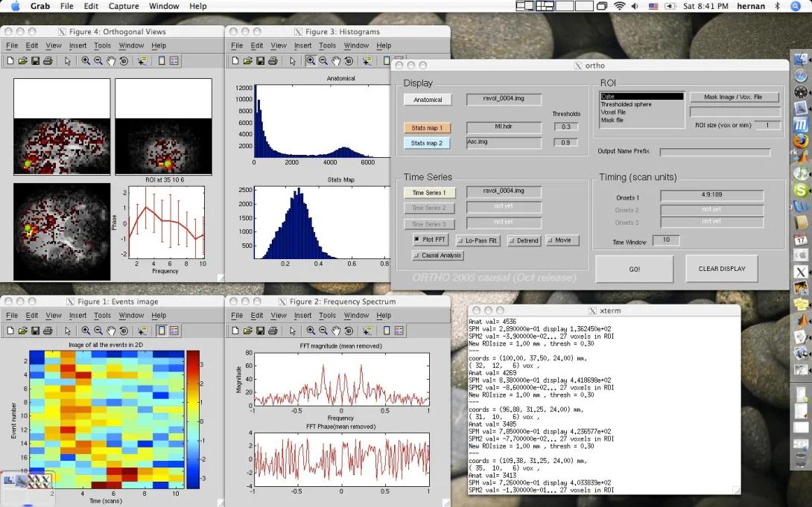812x507 pixels.
Task: Click Open File icon in Figure 4 toolbar
Action: pyautogui.click(x=23, y=61)
